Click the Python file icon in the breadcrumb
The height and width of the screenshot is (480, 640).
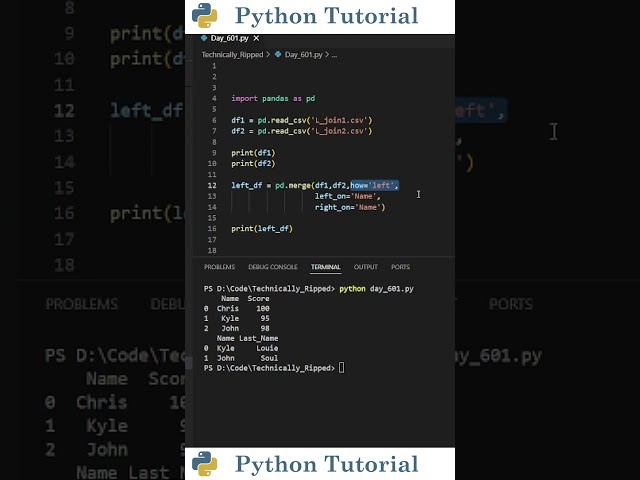(x=278, y=54)
